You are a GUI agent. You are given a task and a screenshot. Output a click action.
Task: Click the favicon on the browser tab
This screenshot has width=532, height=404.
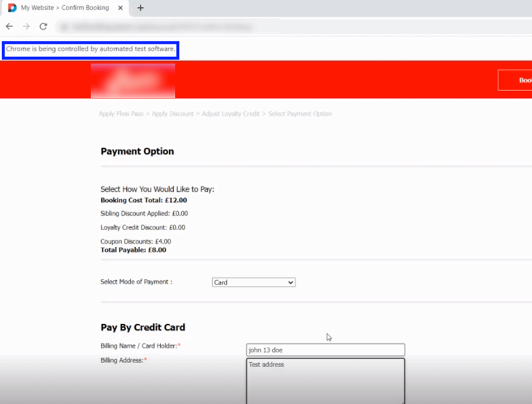point(12,8)
